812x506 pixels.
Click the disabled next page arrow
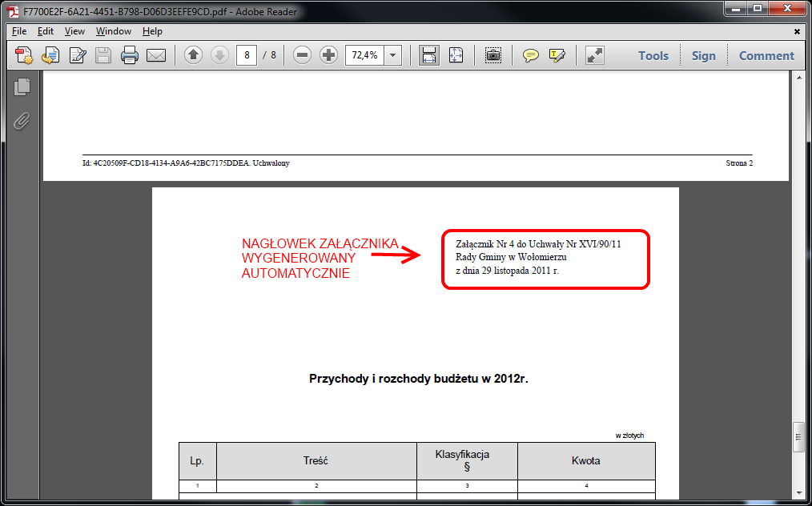coord(219,55)
